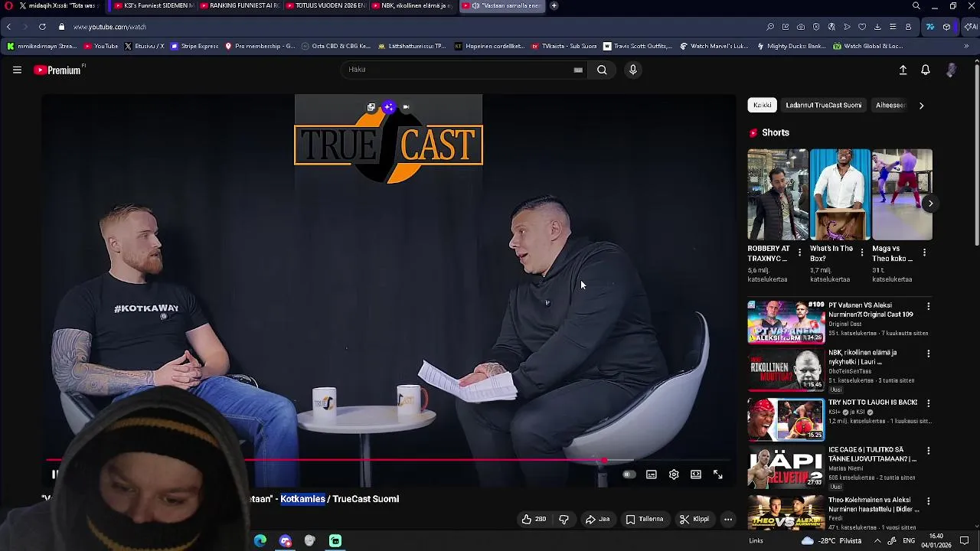
Task: Open YouTube notifications bell
Action: [x=926, y=70]
